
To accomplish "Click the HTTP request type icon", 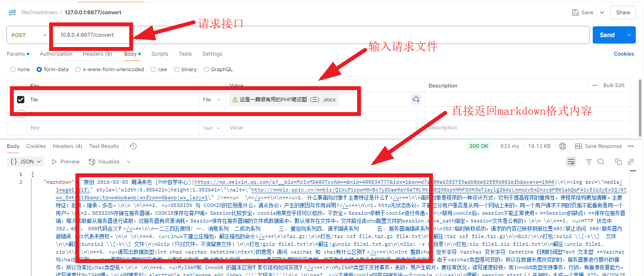I will (12, 13).
